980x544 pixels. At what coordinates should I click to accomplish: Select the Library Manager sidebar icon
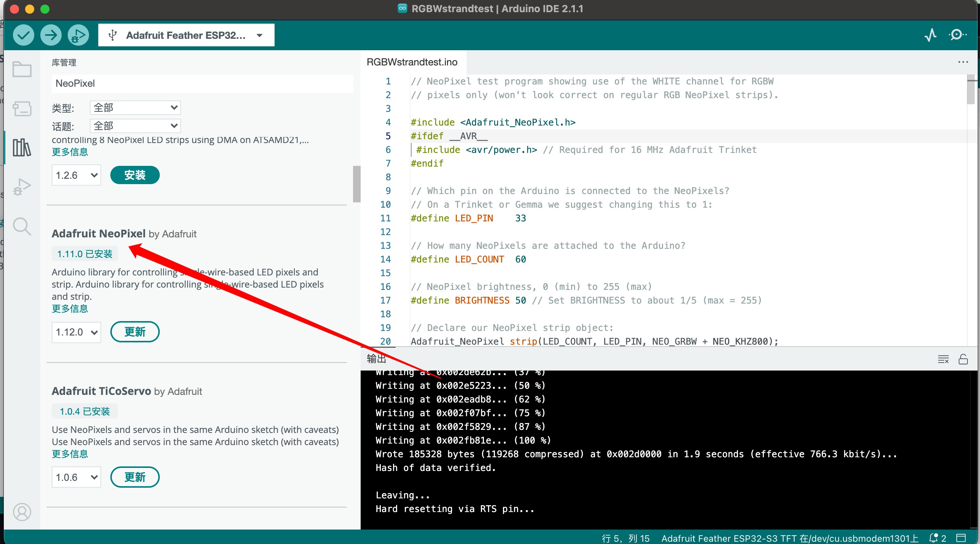coord(22,148)
